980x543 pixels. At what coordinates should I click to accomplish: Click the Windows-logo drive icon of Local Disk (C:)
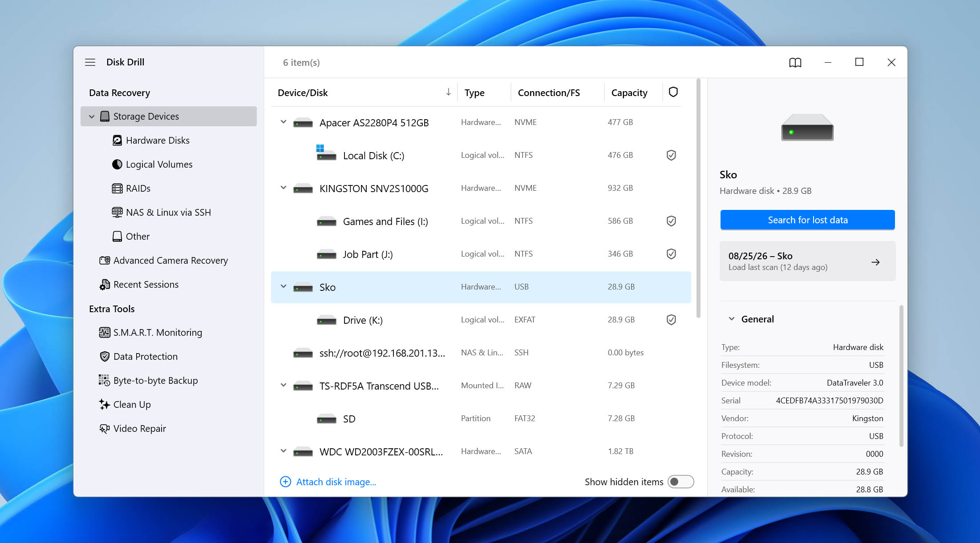point(326,153)
